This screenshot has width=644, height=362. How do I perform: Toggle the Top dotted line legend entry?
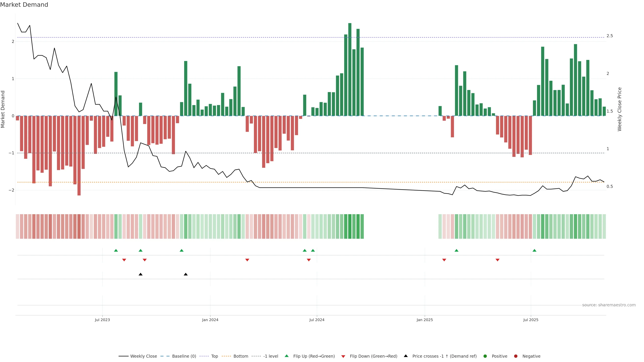(x=214, y=356)
